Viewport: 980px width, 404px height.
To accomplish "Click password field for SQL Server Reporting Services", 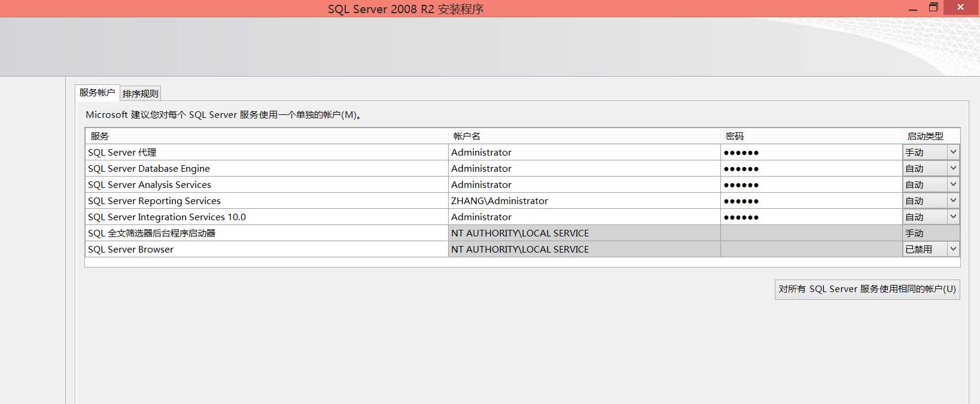I will coord(811,201).
